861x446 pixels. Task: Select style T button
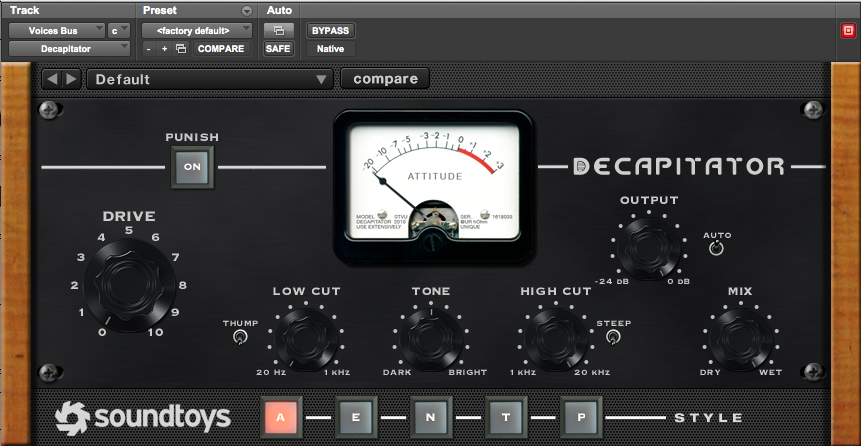tap(506, 417)
